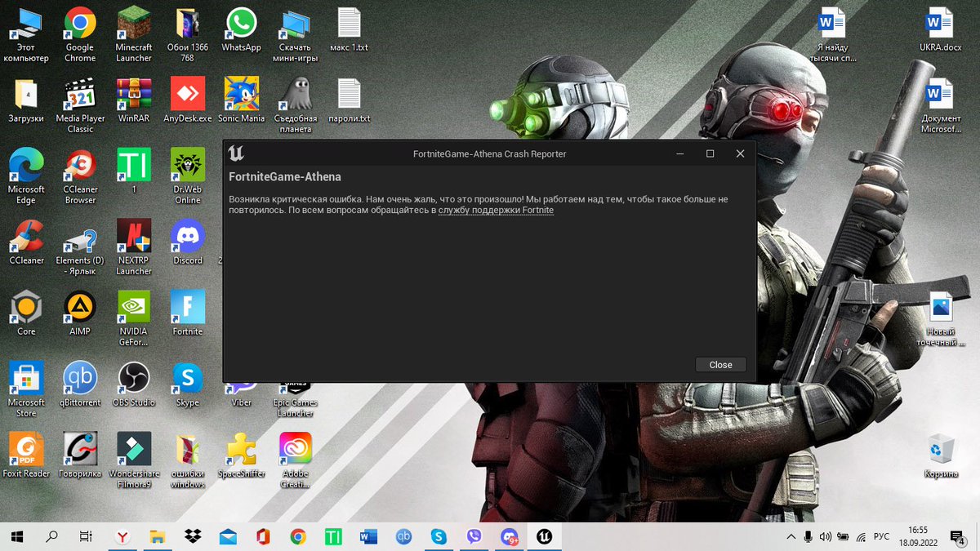
Task: Select Документ Microsoft Word file on desktop
Action: click(x=941, y=106)
